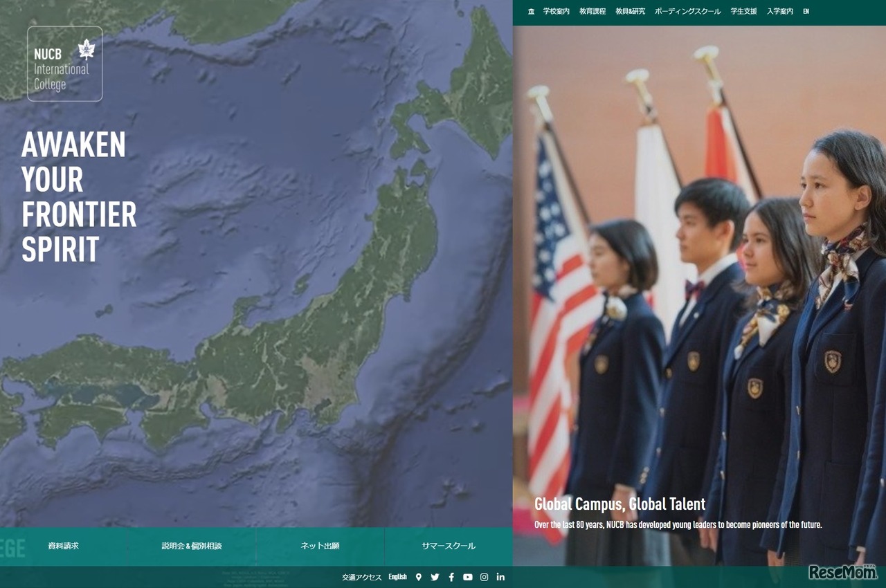Visit the Twitter page via bird icon
The width and height of the screenshot is (886, 588).
pos(435,577)
